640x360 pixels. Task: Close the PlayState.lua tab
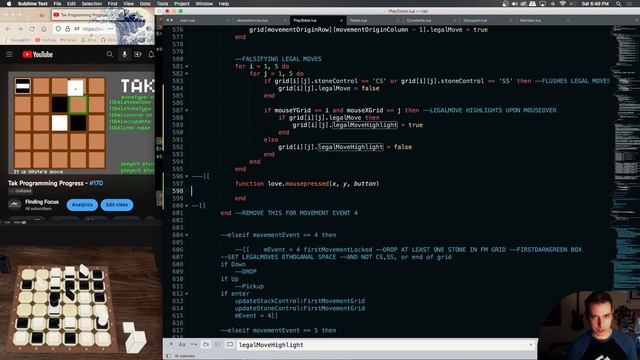(x=341, y=20)
